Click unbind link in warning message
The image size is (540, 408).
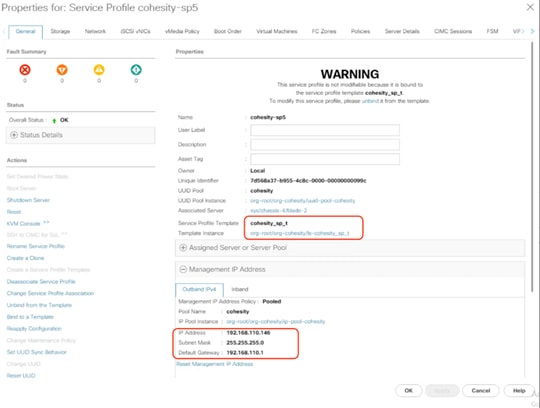click(370, 101)
